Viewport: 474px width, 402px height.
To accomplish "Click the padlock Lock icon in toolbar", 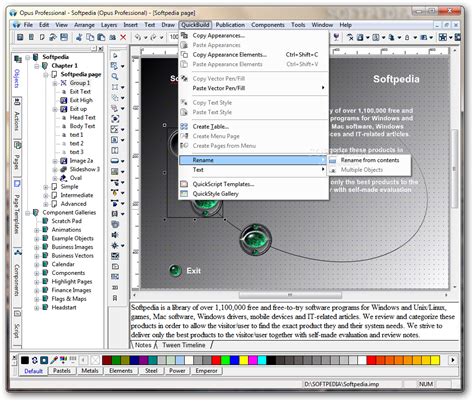I will point(407,37).
